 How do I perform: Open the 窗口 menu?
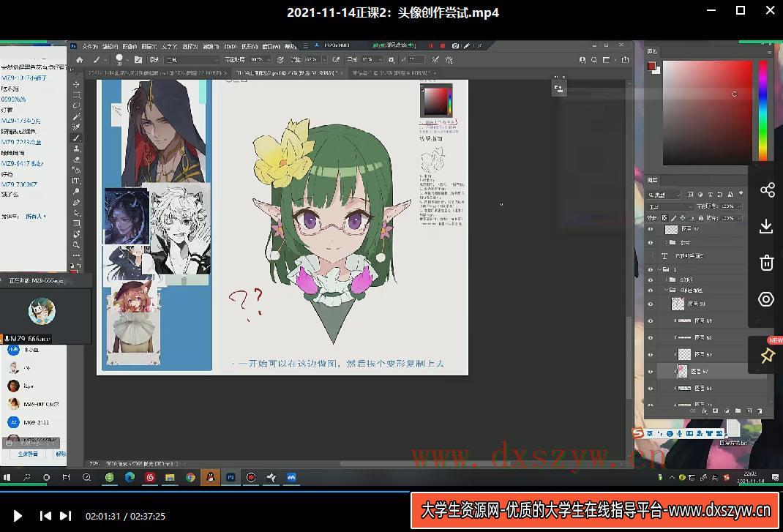click(271, 46)
